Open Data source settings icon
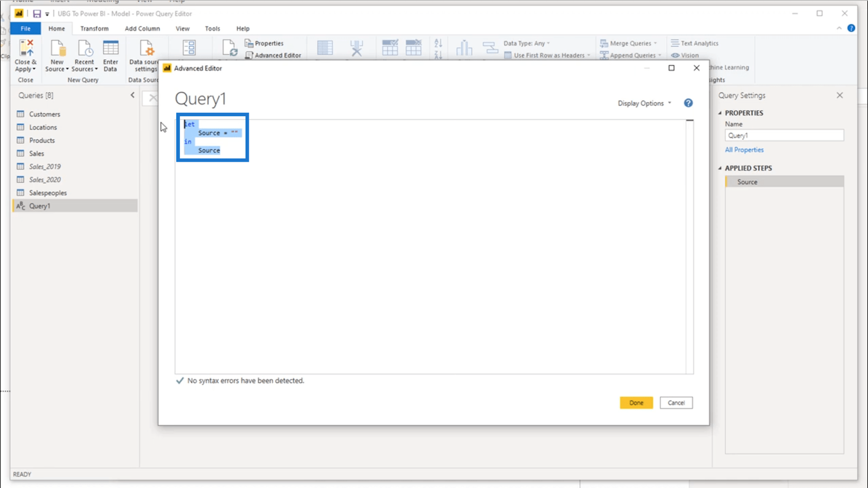 pos(146,48)
